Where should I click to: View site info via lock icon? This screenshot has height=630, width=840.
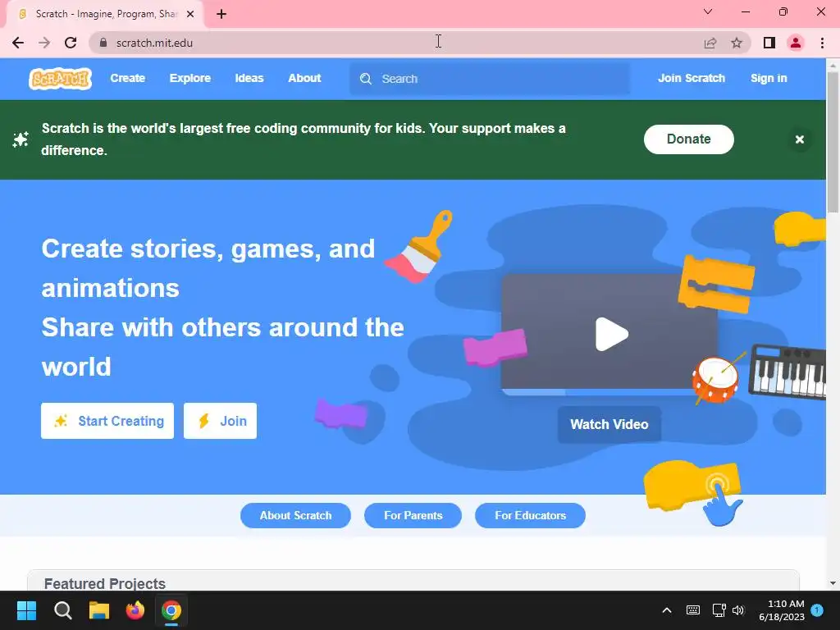pos(103,43)
